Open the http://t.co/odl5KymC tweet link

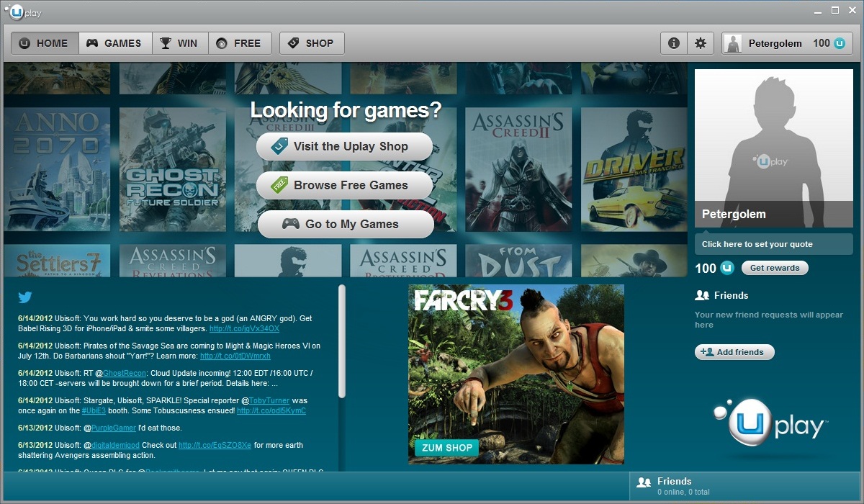[271, 410]
